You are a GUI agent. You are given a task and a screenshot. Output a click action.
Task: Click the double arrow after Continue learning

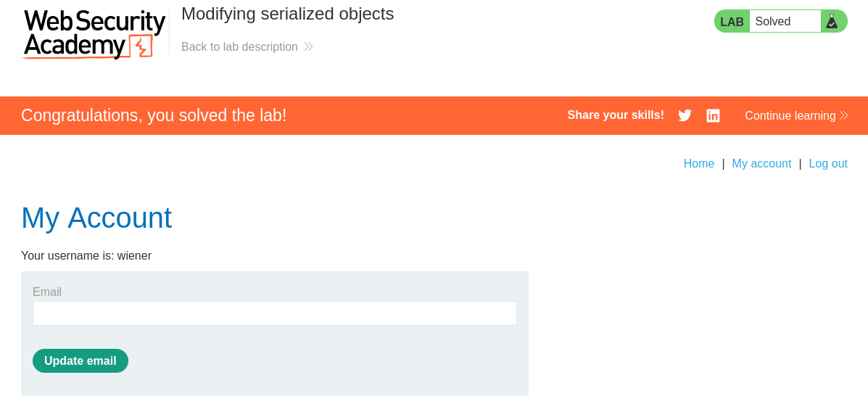click(x=843, y=115)
